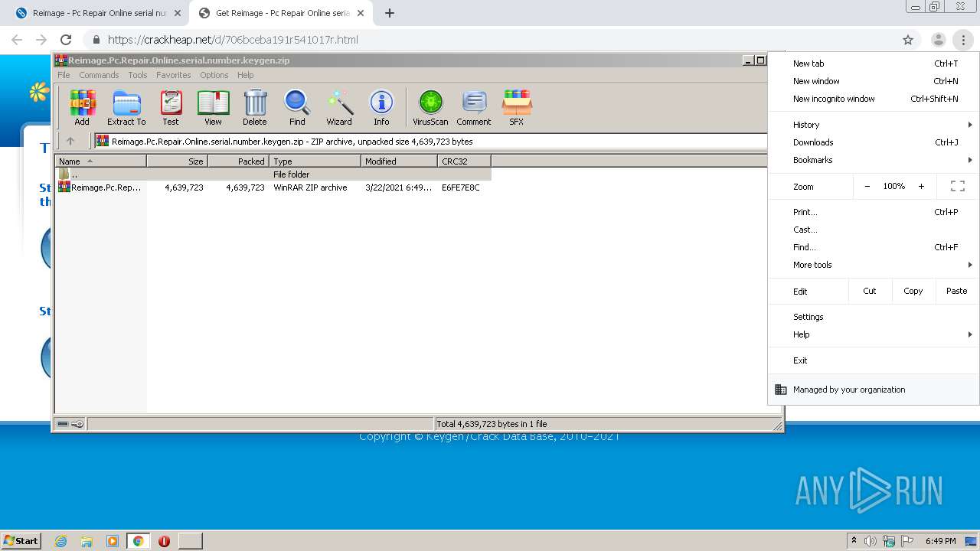Screen dimensions: 980x551
Task: Click Chrome back navigation arrow
Action: click(x=17, y=40)
